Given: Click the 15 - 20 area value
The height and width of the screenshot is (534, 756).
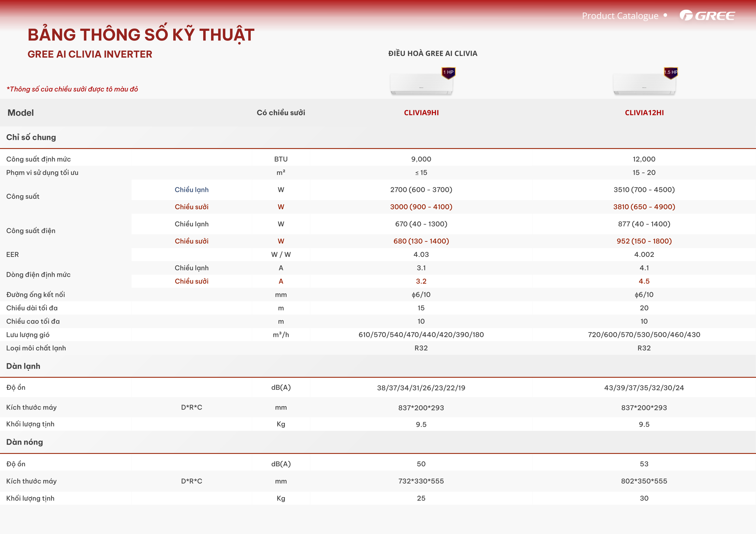Looking at the screenshot, I should [x=644, y=173].
